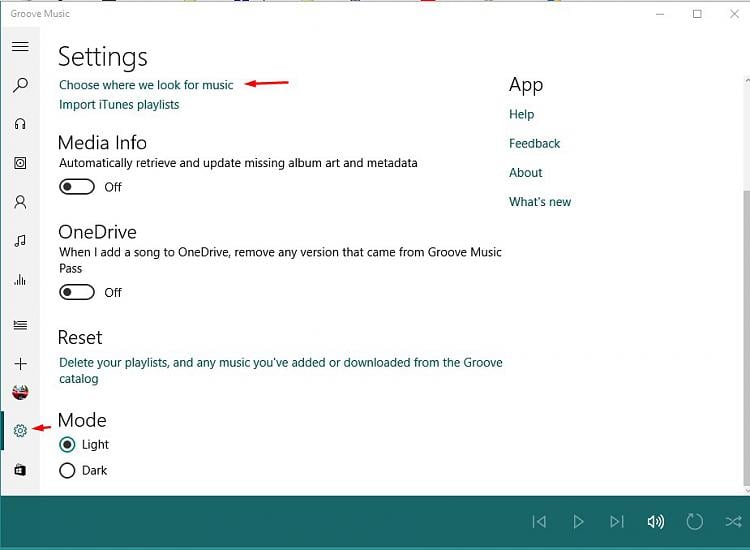The height and width of the screenshot is (550, 750).
Task: Turn on Media Info auto-retrieve toggle
Action: [x=77, y=187]
